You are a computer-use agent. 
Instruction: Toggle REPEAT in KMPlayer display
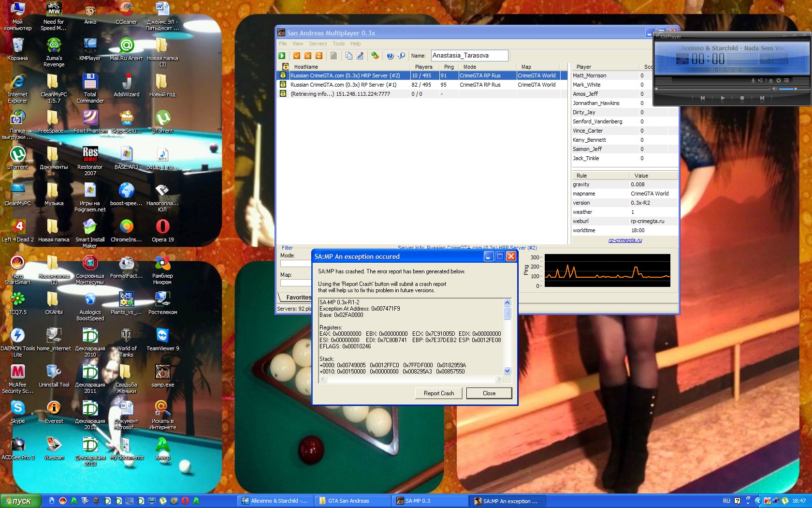780,56
